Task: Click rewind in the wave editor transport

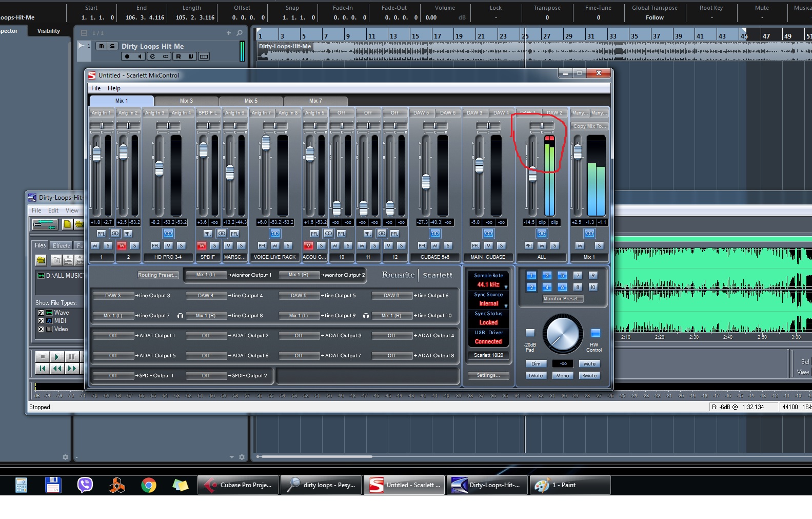Action: (x=57, y=368)
